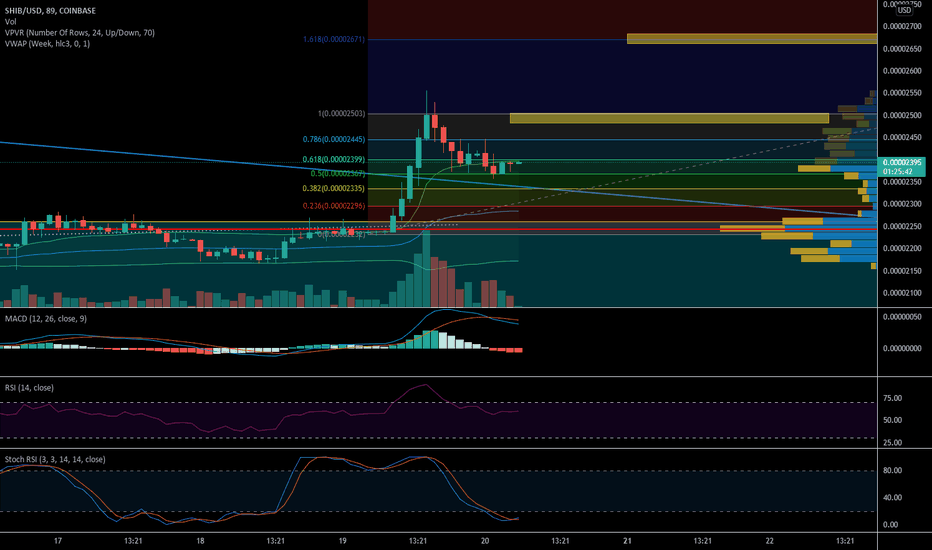
Task: Click the current price label 0.00002395
Action: pos(902,162)
